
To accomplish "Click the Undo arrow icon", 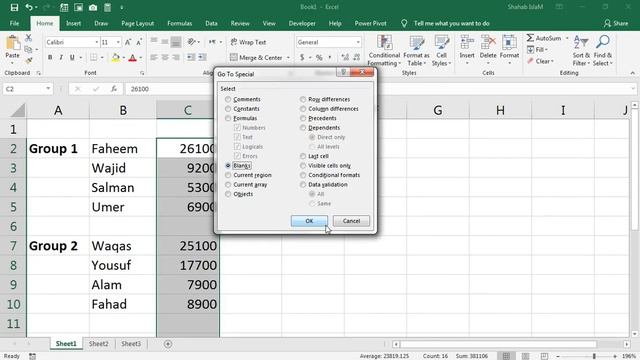I will [29, 7].
